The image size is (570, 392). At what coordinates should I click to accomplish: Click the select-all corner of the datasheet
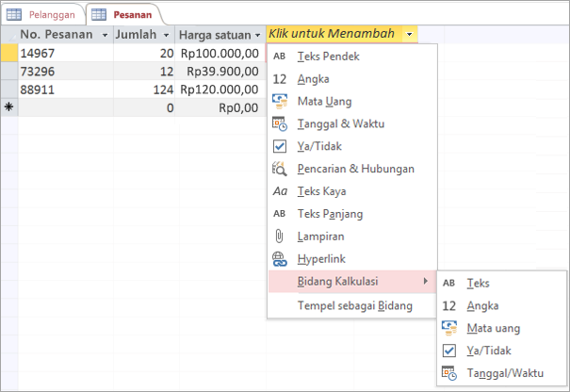coord(9,35)
